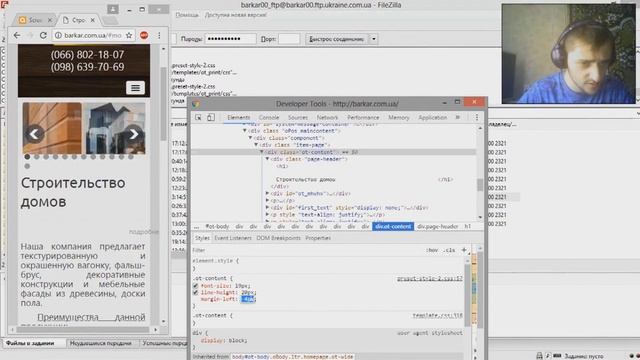This screenshot has width=640, height=360.
Task: Collapse the div class oPos maincontent node
Action: (x=245, y=131)
